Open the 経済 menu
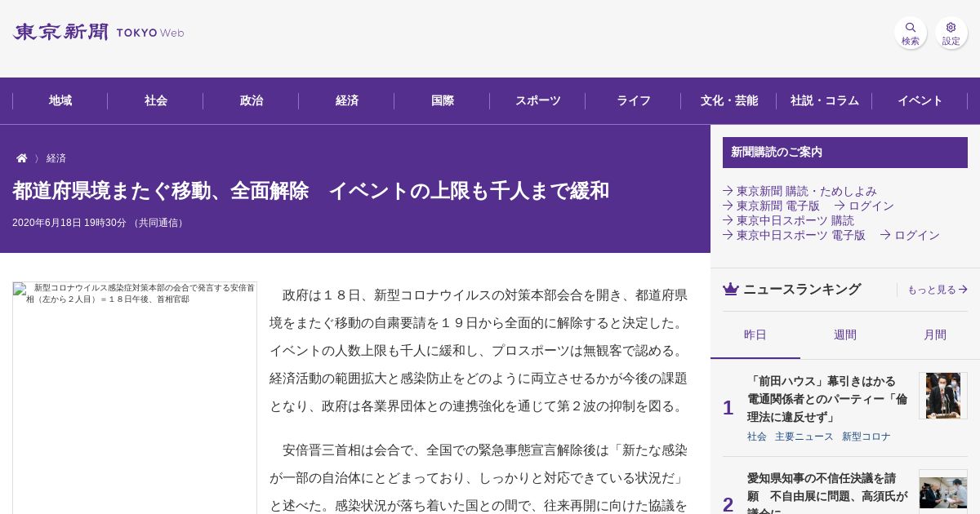This screenshot has height=514, width=980. point(347,101)
